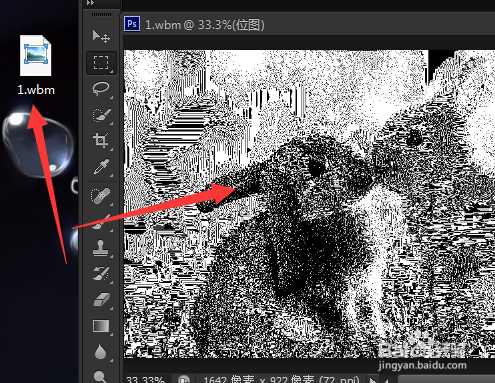Click the status bar preview icon
Image resolution: width=495 pixels, height=383 pixels.
coord(184,379)
